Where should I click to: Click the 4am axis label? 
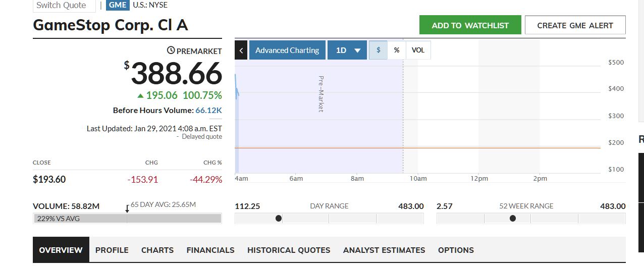coord(242,179)
